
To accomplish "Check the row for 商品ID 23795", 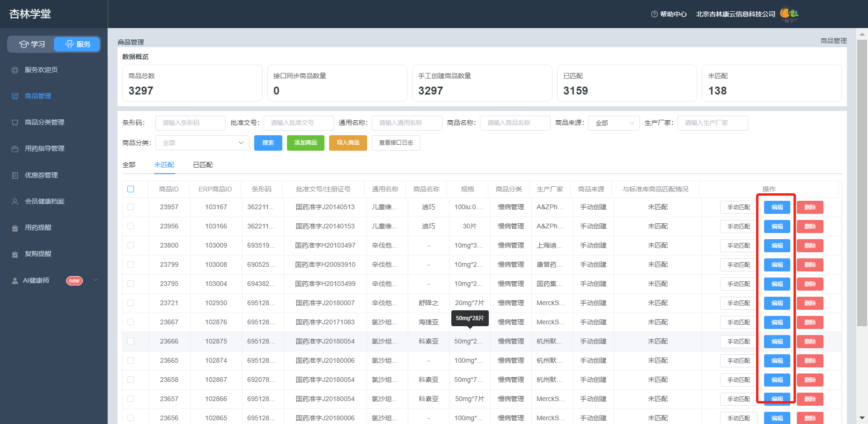I will (x=131, y=284).
